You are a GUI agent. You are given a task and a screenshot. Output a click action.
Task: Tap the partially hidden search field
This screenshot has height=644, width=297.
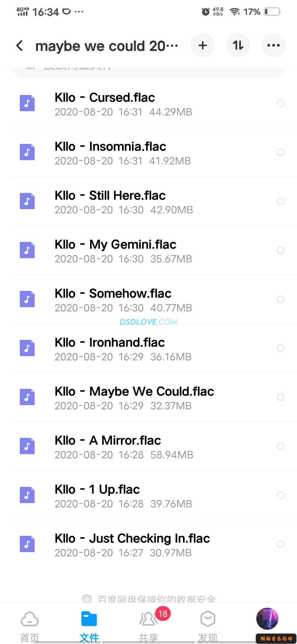coord(148,72)
